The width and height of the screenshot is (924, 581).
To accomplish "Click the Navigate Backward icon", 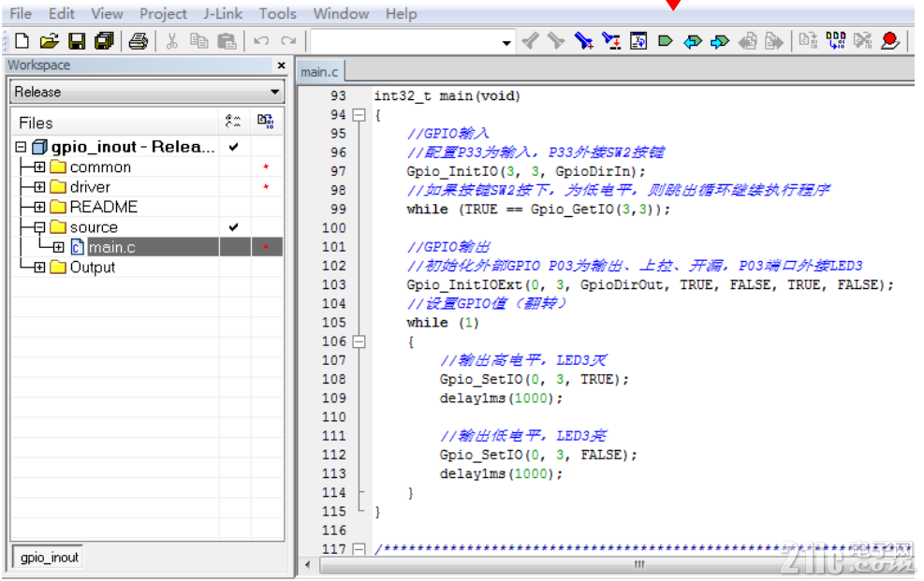I will click(747, 41).
